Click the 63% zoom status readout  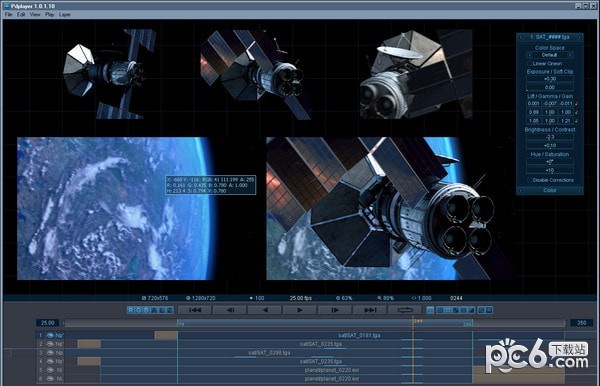(x=344, y=298)
